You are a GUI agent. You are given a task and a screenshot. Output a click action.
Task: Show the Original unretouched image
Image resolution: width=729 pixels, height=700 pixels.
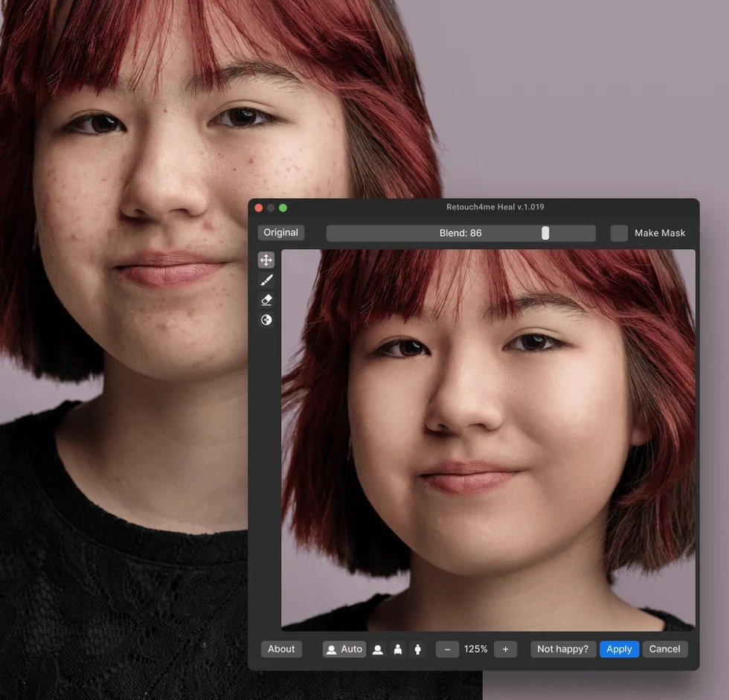pyautogui.click(x=280, y=232)
